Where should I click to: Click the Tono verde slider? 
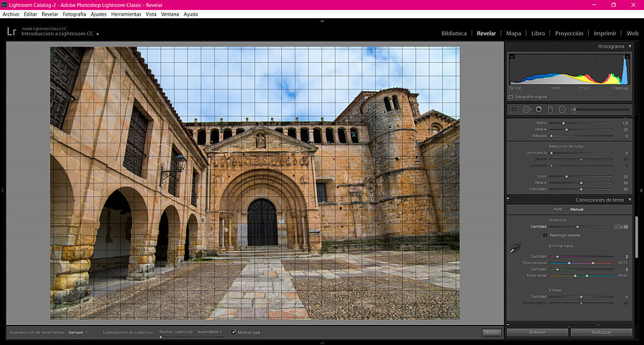click(580, 276)
